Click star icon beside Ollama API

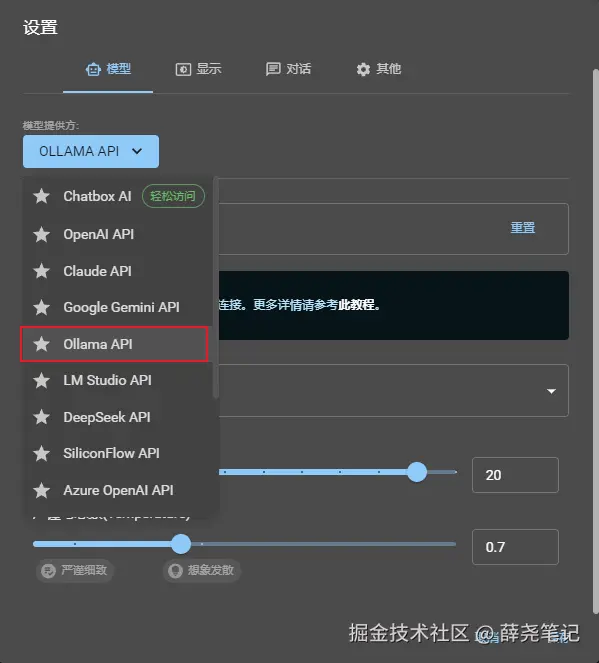tap(41, 344)
